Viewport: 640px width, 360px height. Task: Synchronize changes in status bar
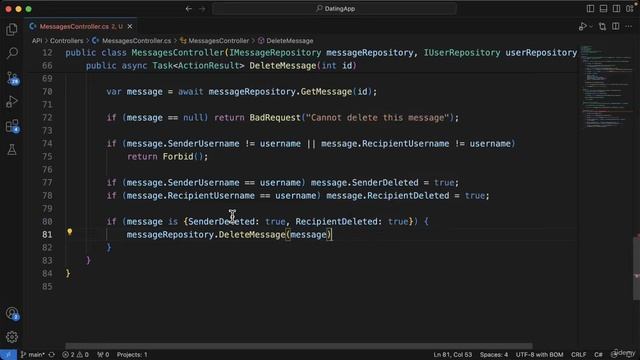pos(51,355)
